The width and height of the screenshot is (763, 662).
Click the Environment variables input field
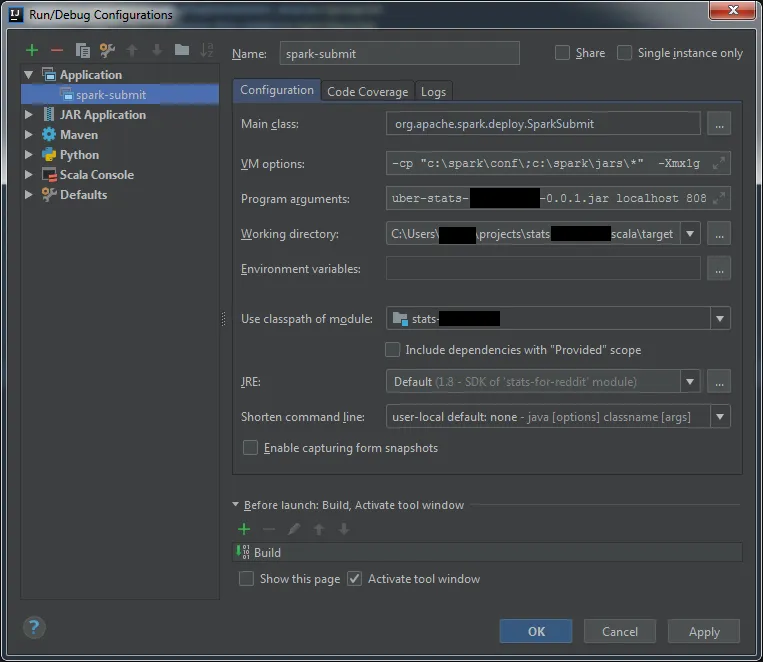[543, 269]
